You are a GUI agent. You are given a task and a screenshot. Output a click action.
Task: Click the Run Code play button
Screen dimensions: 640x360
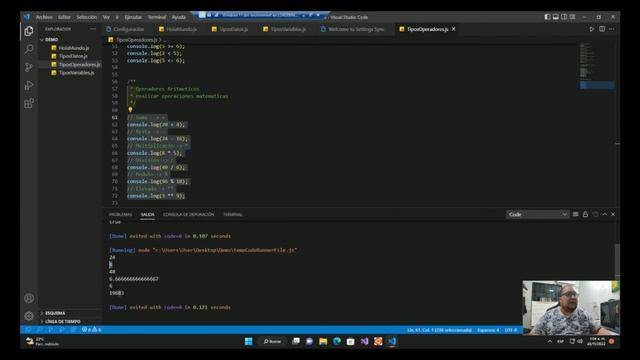(591, 29)
